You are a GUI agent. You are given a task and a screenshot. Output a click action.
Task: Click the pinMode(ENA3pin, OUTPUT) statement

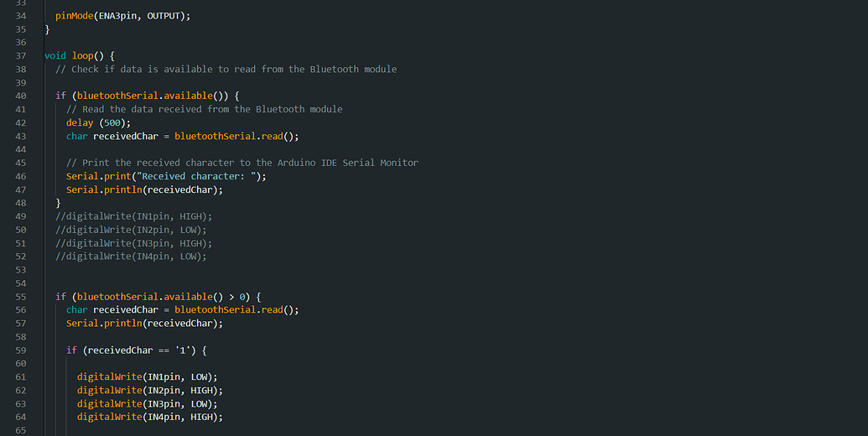pyautogui.click(x=122, y=16)
